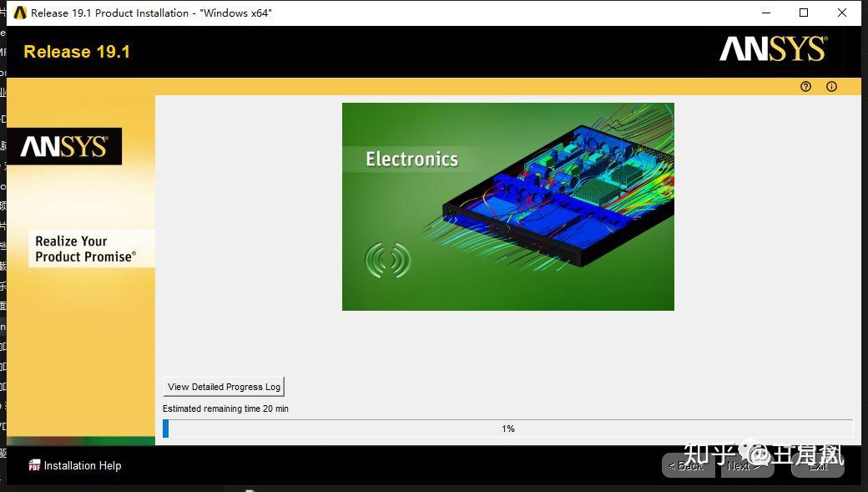Click the ANSYS logo in the sidebar

pyautogui.click(x=64, y=147)
